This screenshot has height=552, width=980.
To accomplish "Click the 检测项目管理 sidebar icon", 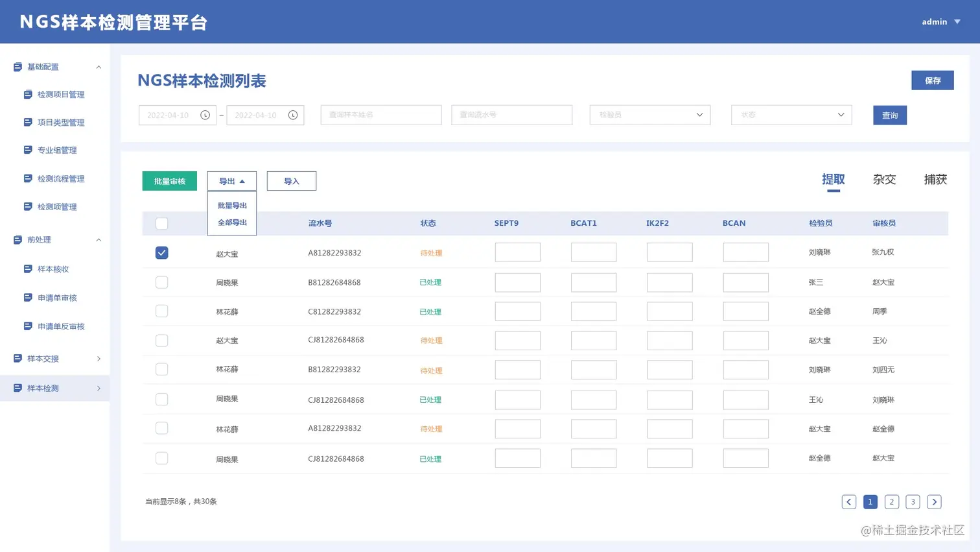I will coord(28,94).
